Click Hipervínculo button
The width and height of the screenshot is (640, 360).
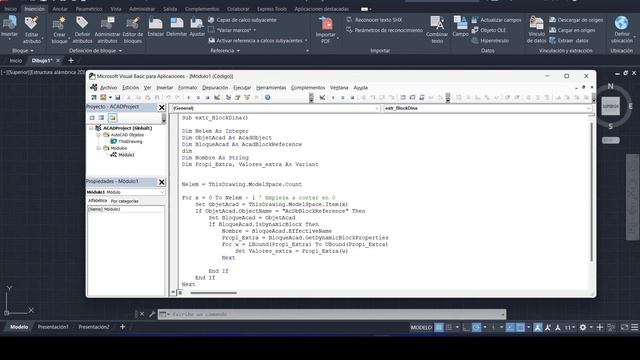pos(490,40)
